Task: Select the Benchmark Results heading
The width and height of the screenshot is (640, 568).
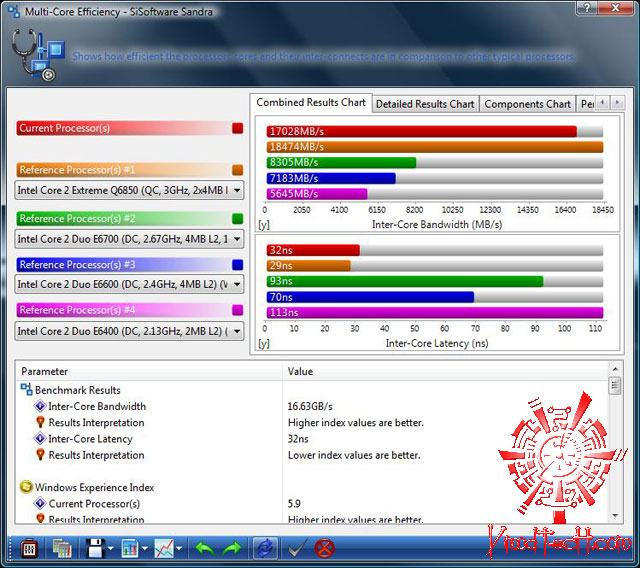Action: coord(78,390)
